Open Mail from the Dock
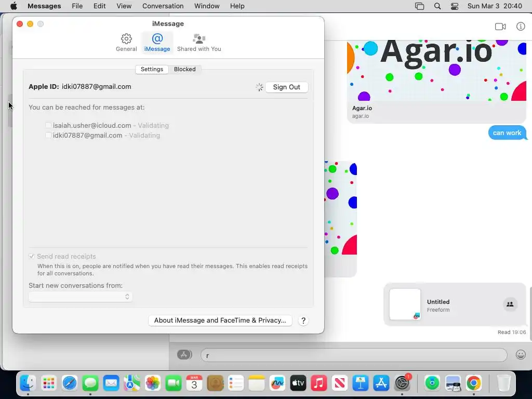This screenshot has width=532, height=399. (111, 383)
